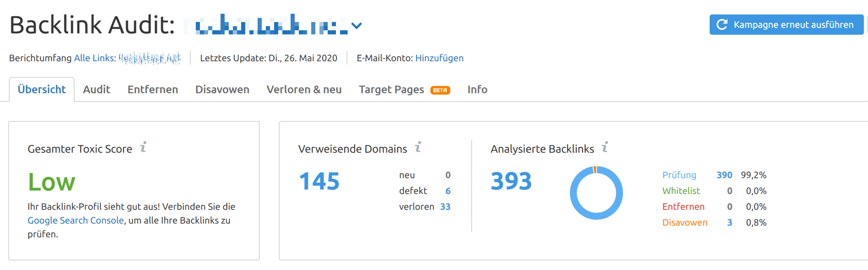Click Hinzufügen to add e-mail account

439,58
